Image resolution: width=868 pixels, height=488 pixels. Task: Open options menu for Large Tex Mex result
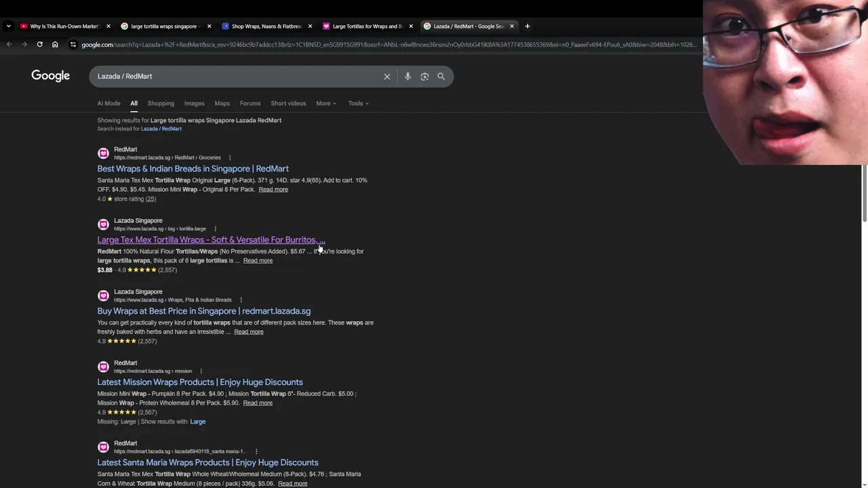coord(215,229)
